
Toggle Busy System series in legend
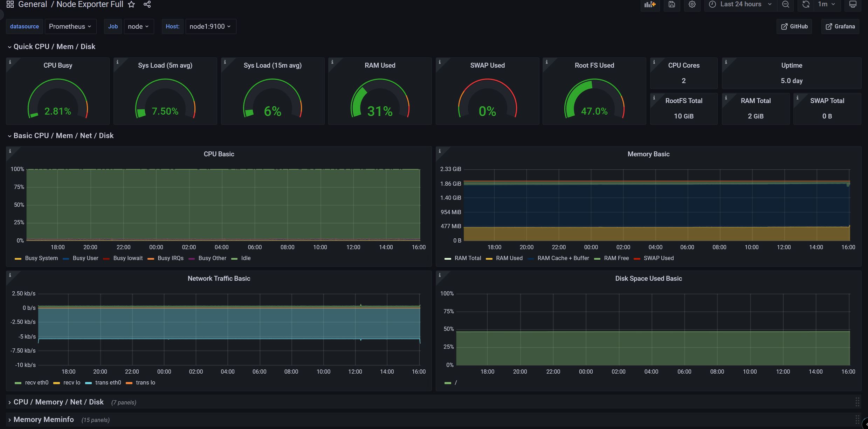(x=41, y=258)
